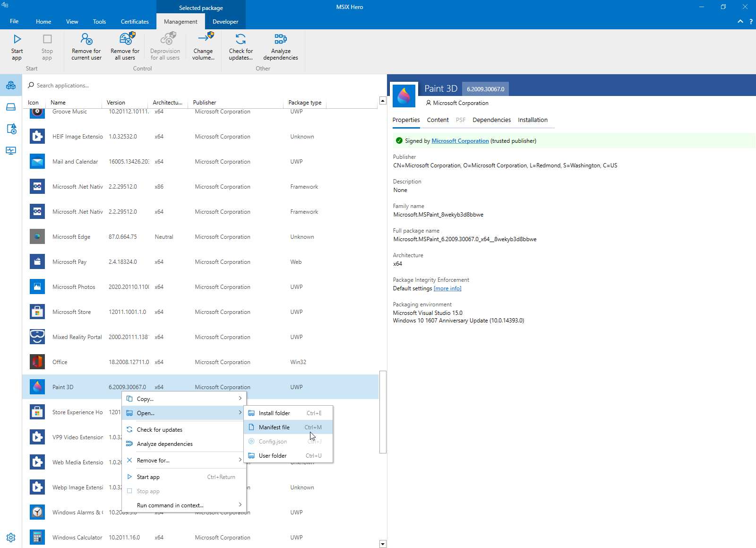This screenshot has height=548, width=756.
Task: Open the Content tab in details panel
Action: pyautogui.click(x=438, y=120)
